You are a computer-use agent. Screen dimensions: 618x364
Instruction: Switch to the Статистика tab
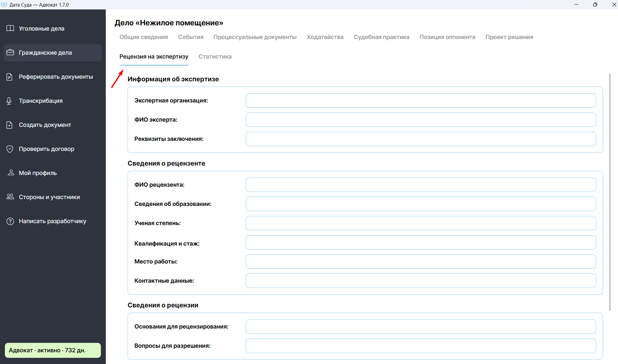click(x=215, y=57)
